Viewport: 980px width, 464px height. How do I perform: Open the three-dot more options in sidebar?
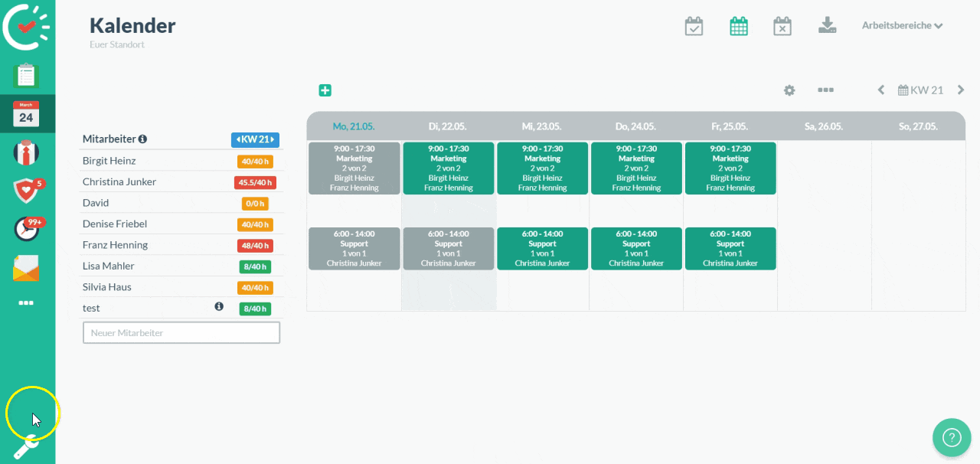26,303
